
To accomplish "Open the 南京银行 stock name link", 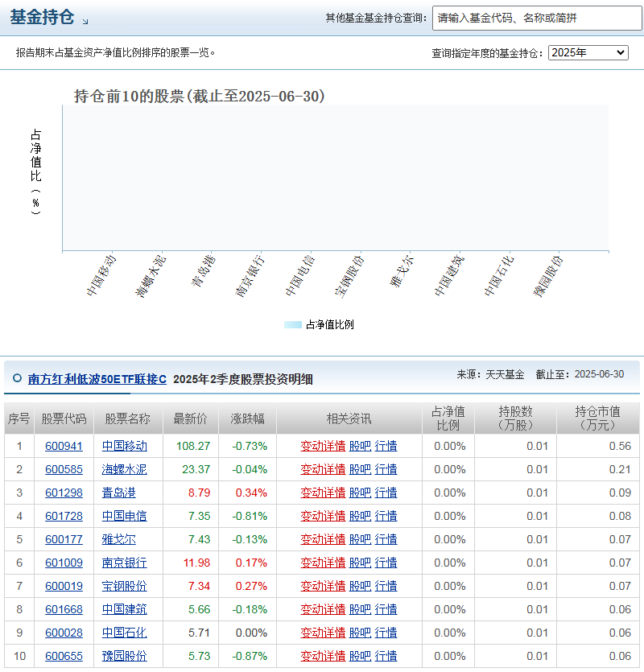I will coord(124,563).
